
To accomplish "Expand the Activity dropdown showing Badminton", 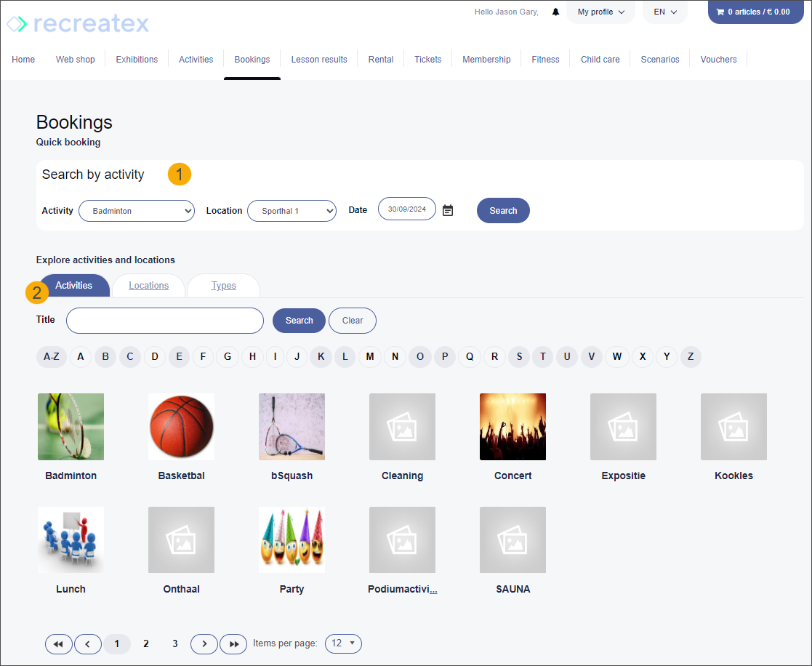I will (x=136, y=211).
